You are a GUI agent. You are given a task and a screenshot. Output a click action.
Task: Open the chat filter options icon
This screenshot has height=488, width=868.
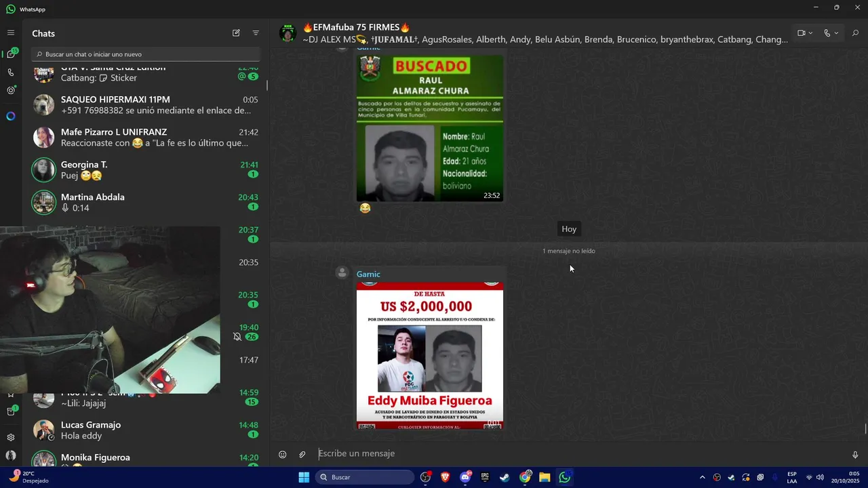point(256,33)
